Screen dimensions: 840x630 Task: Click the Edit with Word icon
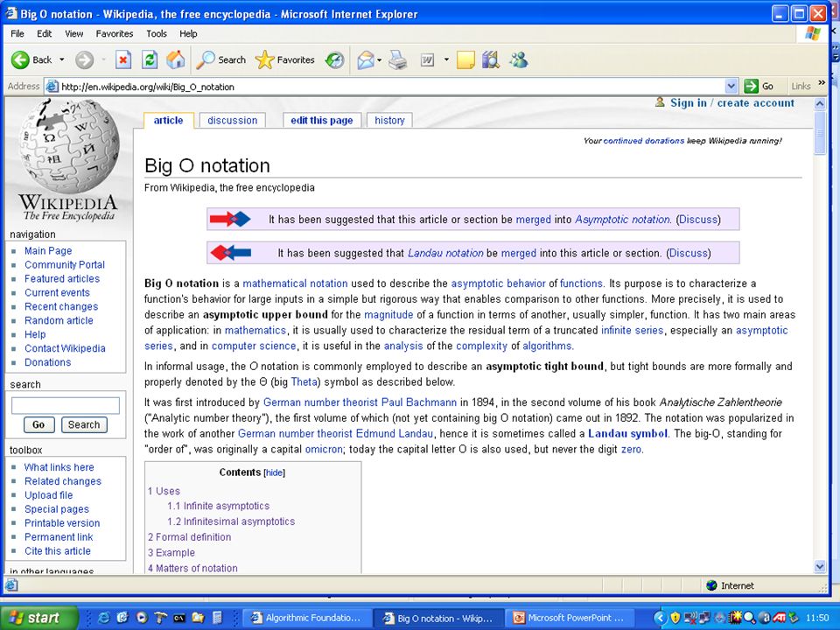[x=427, y=60]
